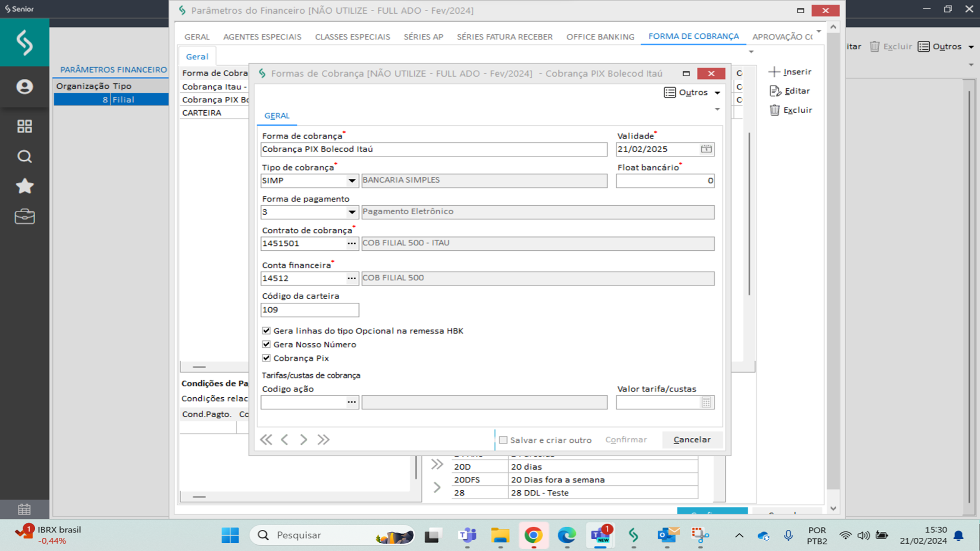The width and height of the screenshot is (980, 551).
Task: Open Outlook from taskbar
Action: click(x=668, y=535)
